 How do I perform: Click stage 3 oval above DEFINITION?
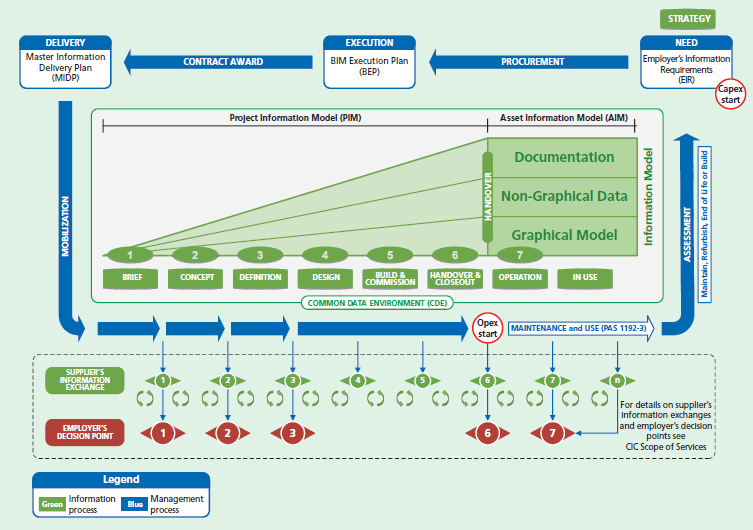tap(260, 255)
